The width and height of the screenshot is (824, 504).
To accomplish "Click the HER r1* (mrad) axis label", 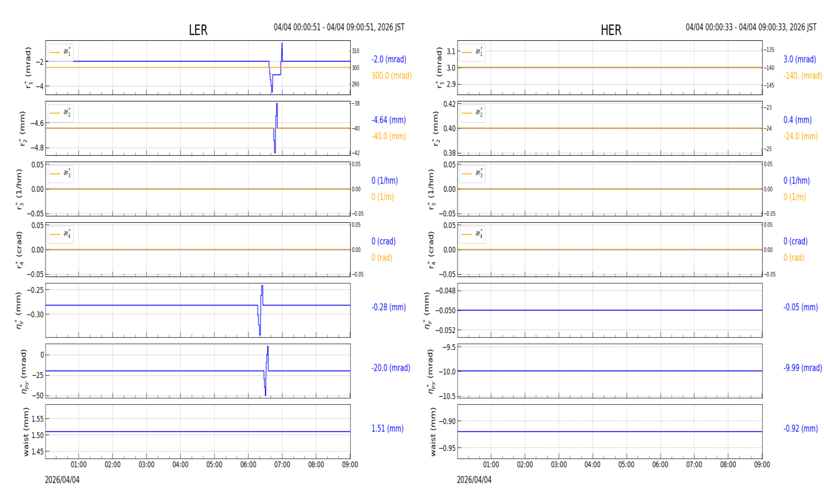I will click(x=439, y=68).
